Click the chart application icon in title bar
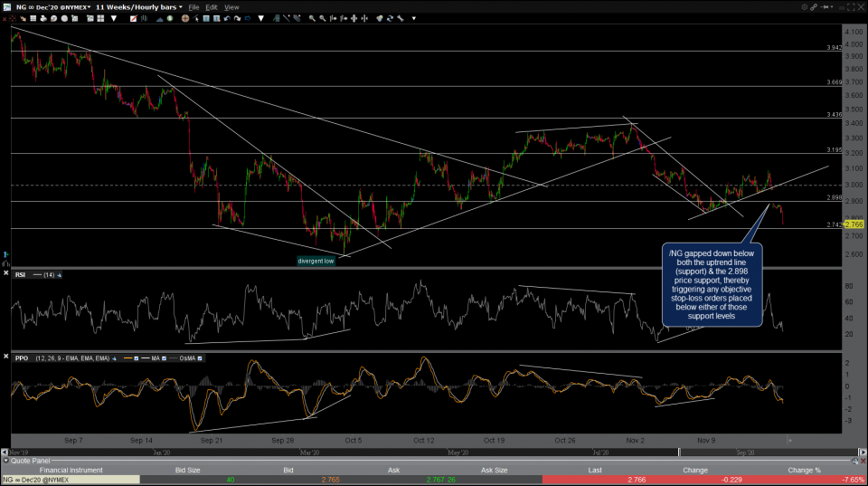Screen dimensions: 868x486 coord(6,6)
